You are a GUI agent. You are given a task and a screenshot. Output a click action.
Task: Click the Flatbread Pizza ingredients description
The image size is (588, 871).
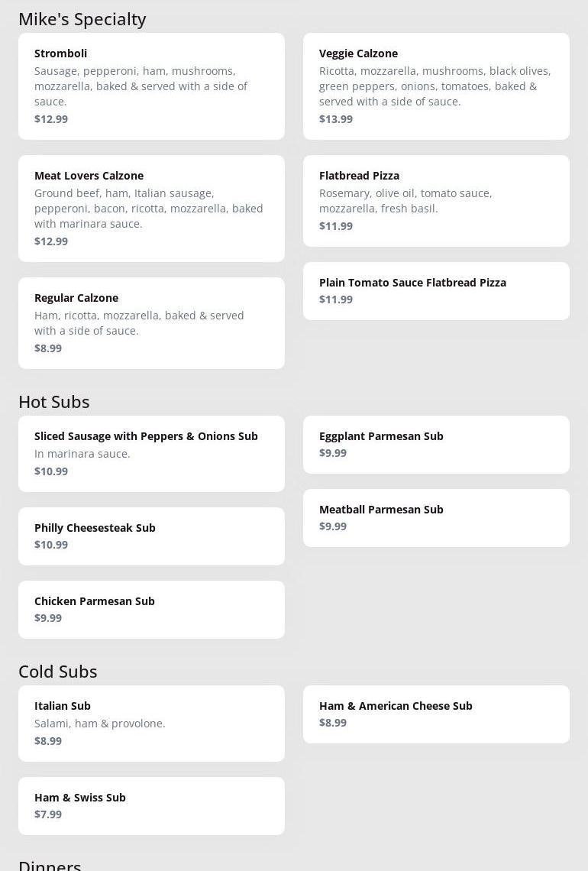tap(405, 201)
